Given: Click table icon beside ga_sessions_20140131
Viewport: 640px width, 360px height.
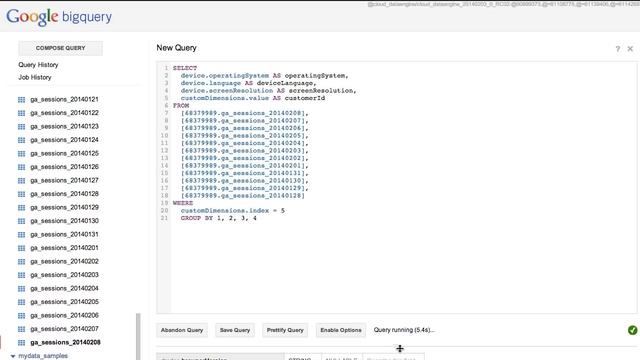Looking at the screenshot, I should pyautogui.click(x=22, y=235).
